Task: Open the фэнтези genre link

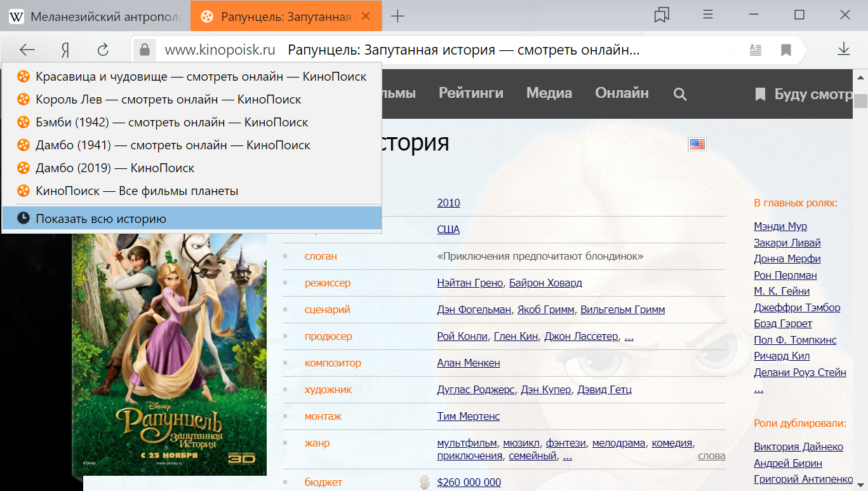Action: [x=566, y=443]
